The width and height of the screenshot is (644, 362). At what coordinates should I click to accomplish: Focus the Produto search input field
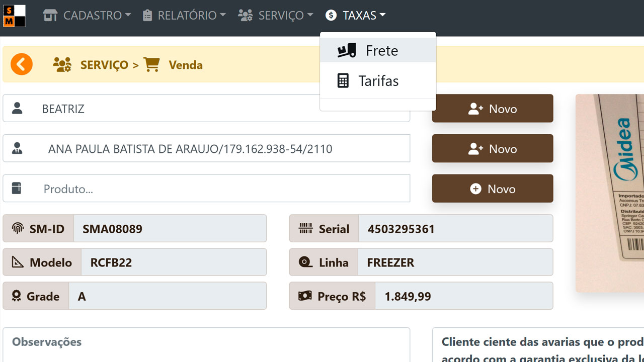point(221,189)
